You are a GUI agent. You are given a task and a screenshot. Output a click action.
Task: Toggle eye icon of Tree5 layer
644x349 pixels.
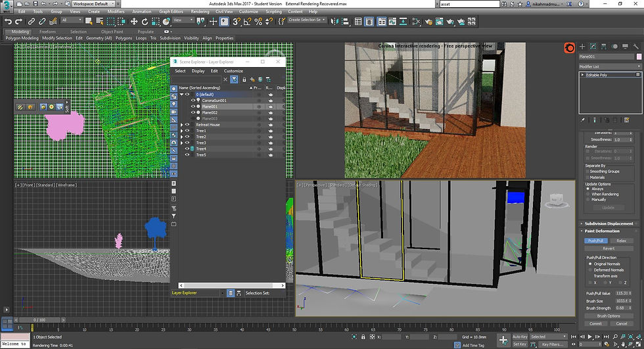tap(187, 155)
